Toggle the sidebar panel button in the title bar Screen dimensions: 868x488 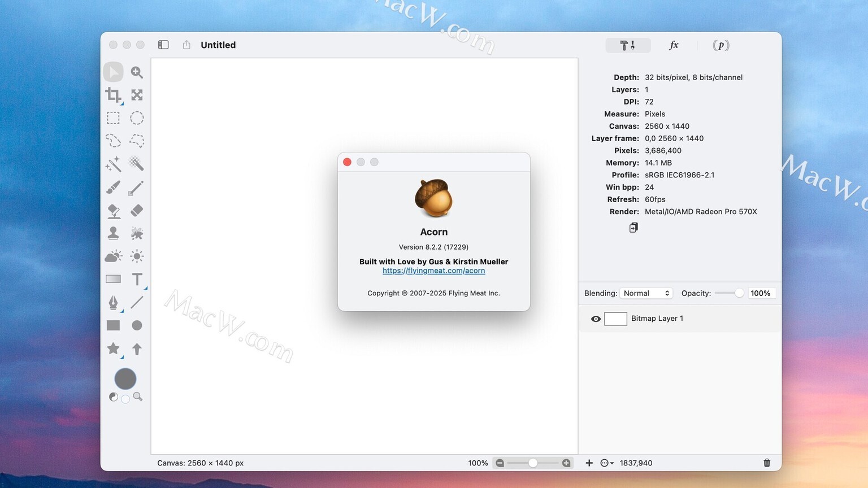pos(163,45)
